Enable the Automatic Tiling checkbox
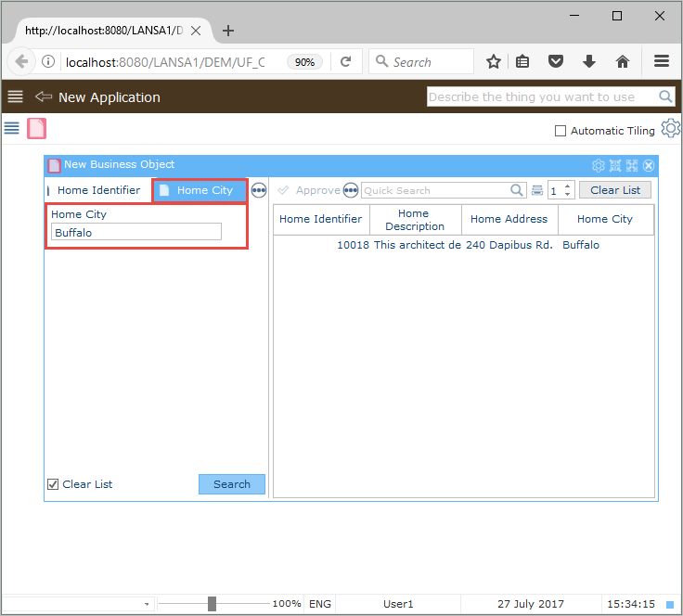Screen dimensions: 683x616 (561, 131)
